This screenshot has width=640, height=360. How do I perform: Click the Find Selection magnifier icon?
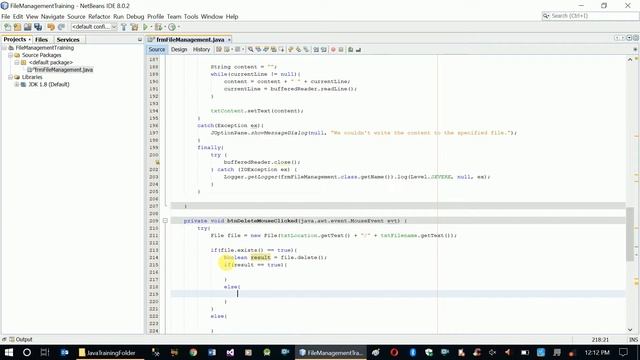click(251, 49)
